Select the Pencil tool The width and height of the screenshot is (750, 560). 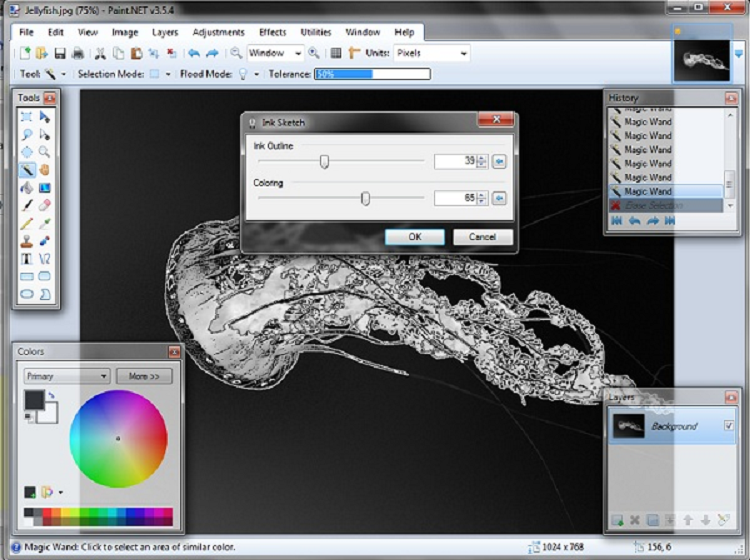pos(27,223)
